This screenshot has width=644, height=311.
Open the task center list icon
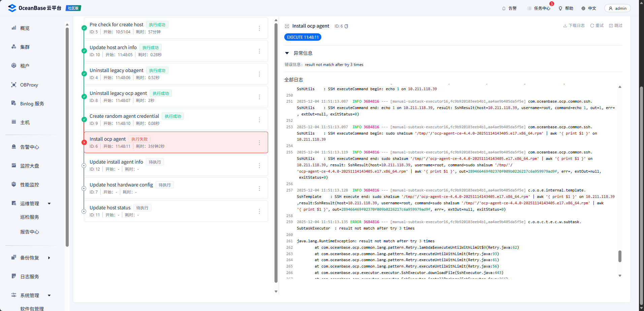tap(529, 8)
